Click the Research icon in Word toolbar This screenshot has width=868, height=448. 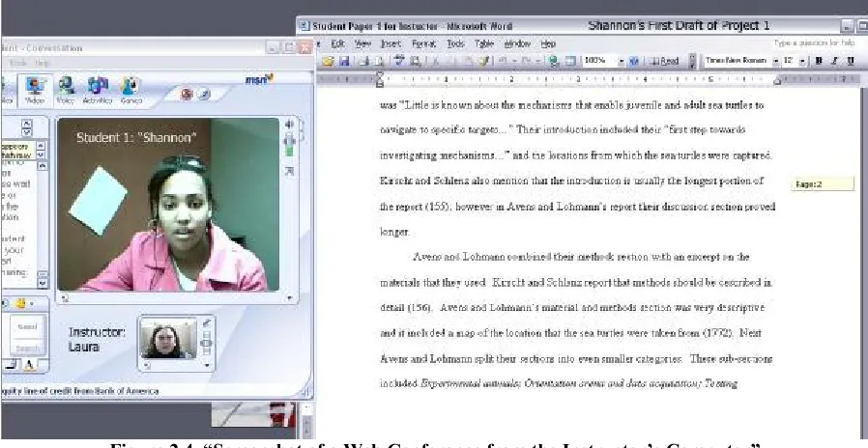(x=416, y=62)
